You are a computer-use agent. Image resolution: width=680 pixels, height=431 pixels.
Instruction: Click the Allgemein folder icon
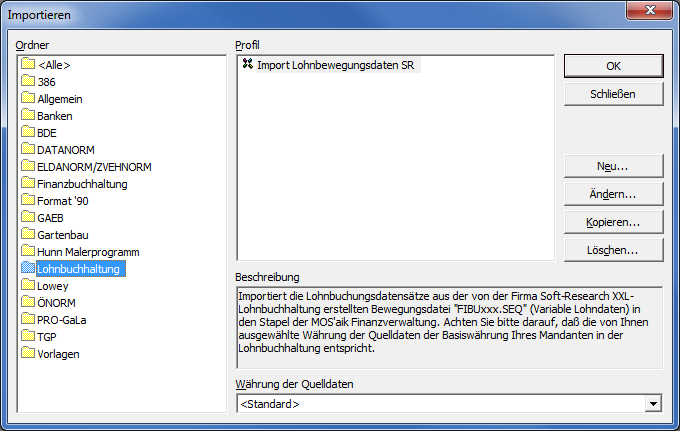coord(28,98)
